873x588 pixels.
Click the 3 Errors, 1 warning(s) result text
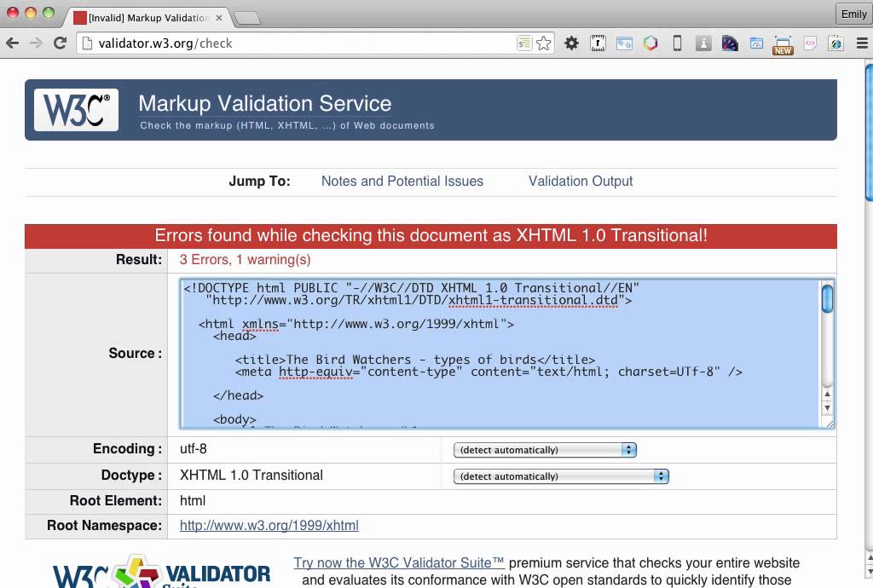[245, 260]
